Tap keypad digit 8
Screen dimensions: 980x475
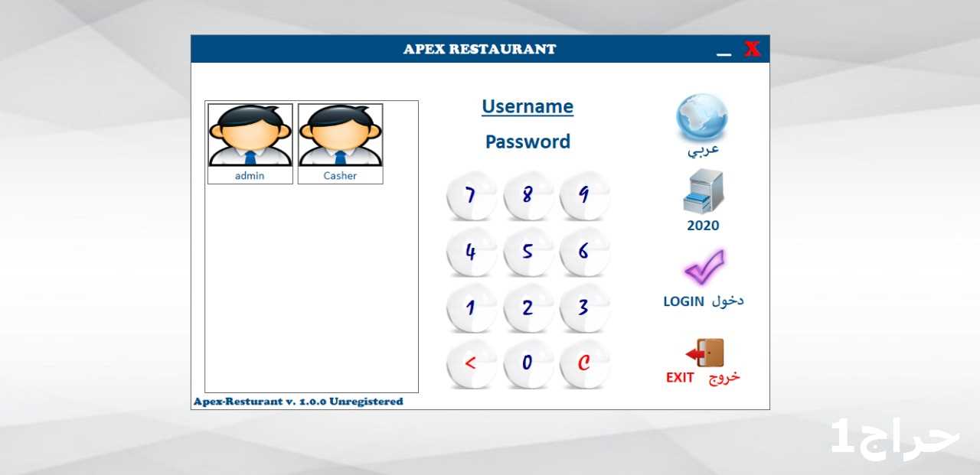click(x=528, y=196)
